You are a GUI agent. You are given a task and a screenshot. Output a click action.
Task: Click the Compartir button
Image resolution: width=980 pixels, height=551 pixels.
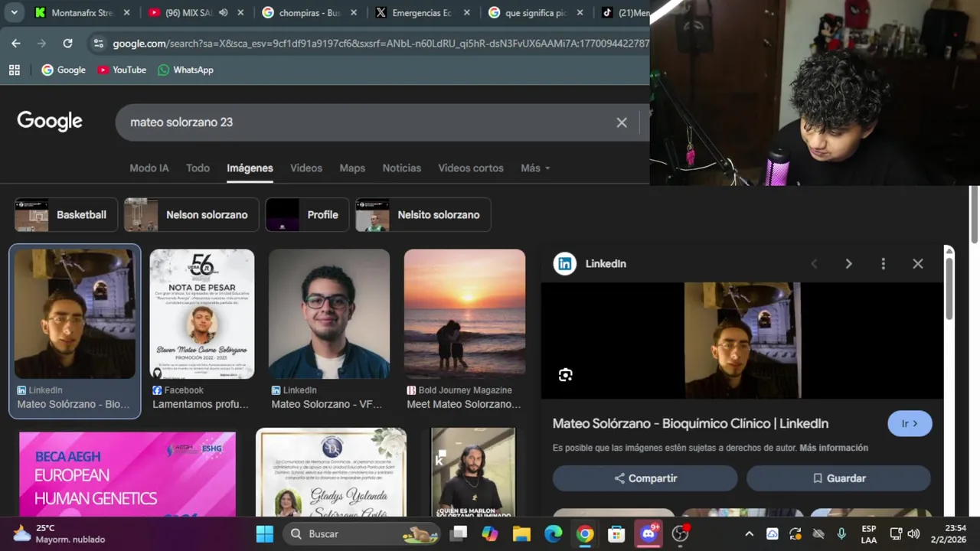pos(645,478)
